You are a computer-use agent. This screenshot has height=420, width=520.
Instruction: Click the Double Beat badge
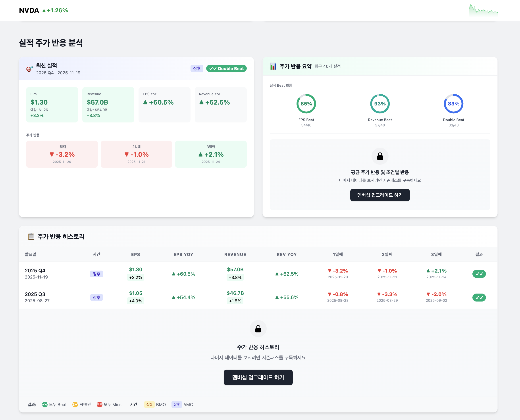226,69
